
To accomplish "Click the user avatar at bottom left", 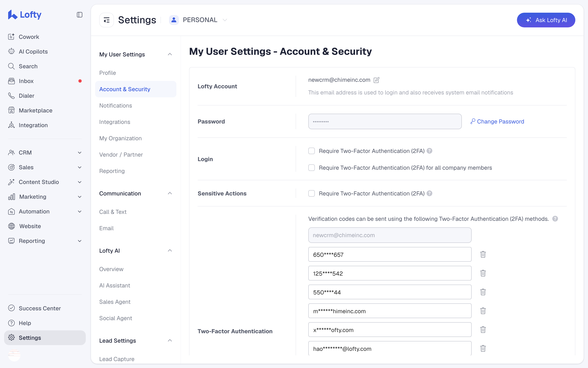I will [x=14, y=355].
